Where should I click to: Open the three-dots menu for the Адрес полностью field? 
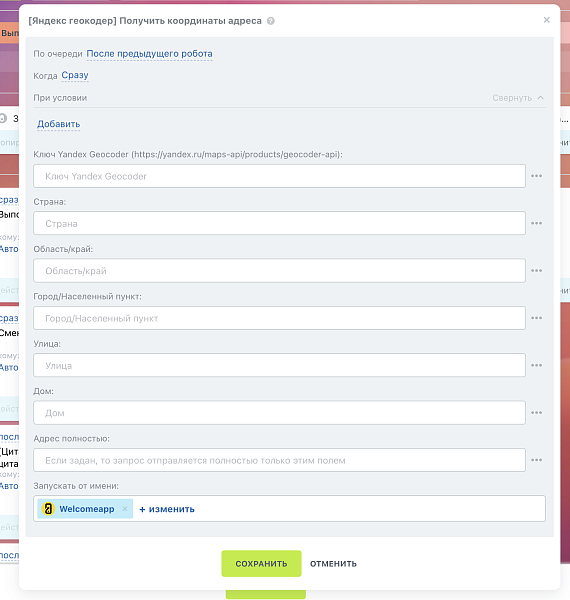(536, 460)
